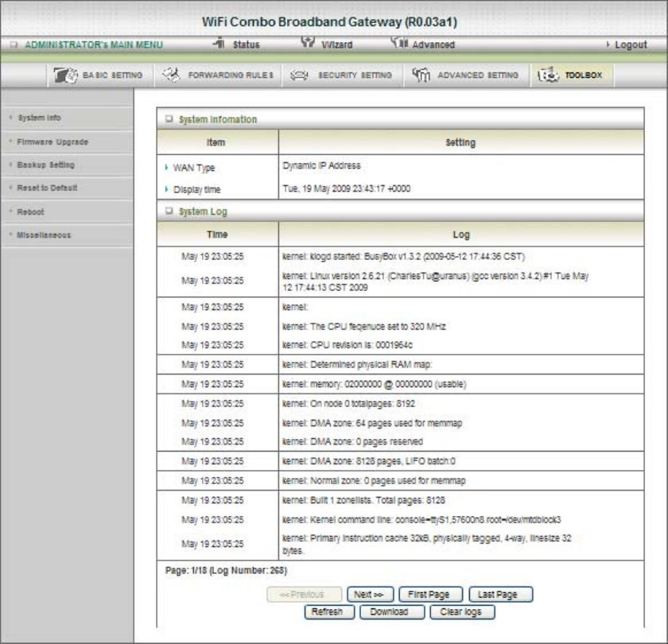Open Firmware Upgrade in the sidebar

pyautogui.click(x=52, y=142)
